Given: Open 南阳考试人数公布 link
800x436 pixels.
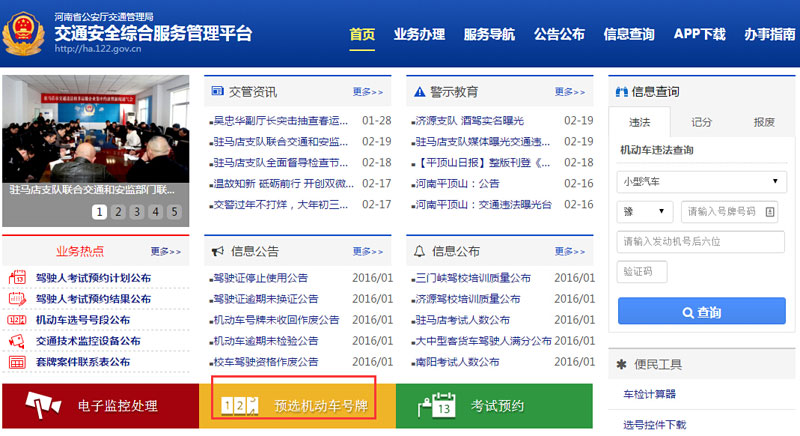Looking at the screenshot, I should pos(457,362).
